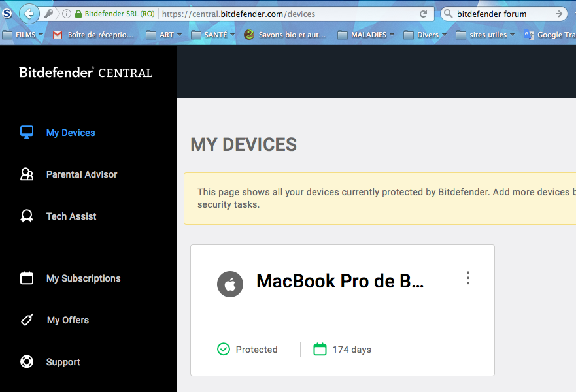Click the 174 days subscription text
The height and width of the screenshot is (392, 576).
click(x=352, y=350)
